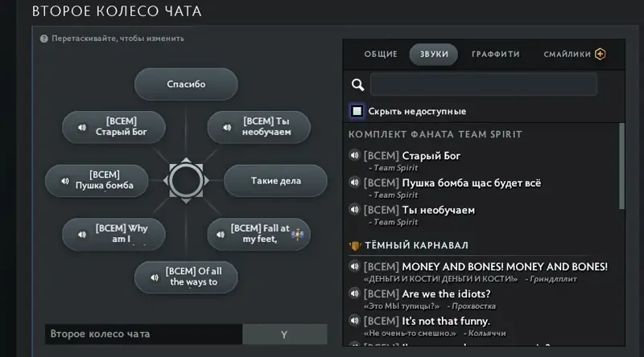This screenshot has height=357, width=644.
Task: Switch to the Звуки tab
Action: pos(434,54)
